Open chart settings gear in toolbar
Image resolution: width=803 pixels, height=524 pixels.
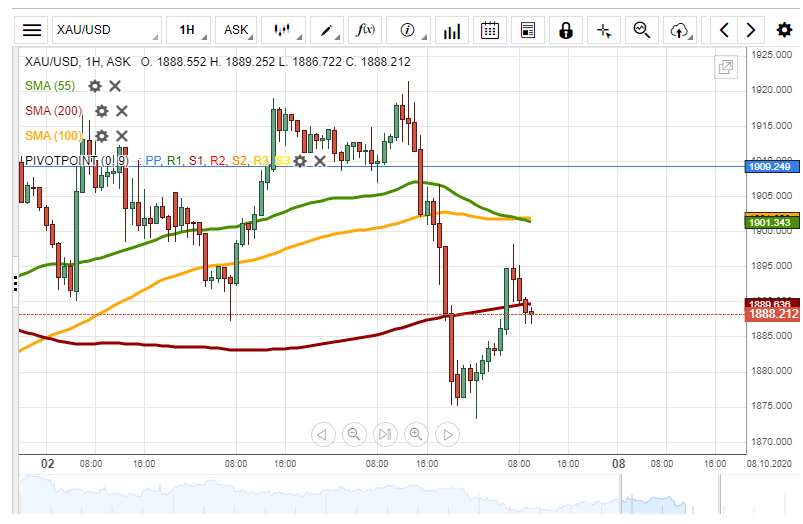coord(784,30)
